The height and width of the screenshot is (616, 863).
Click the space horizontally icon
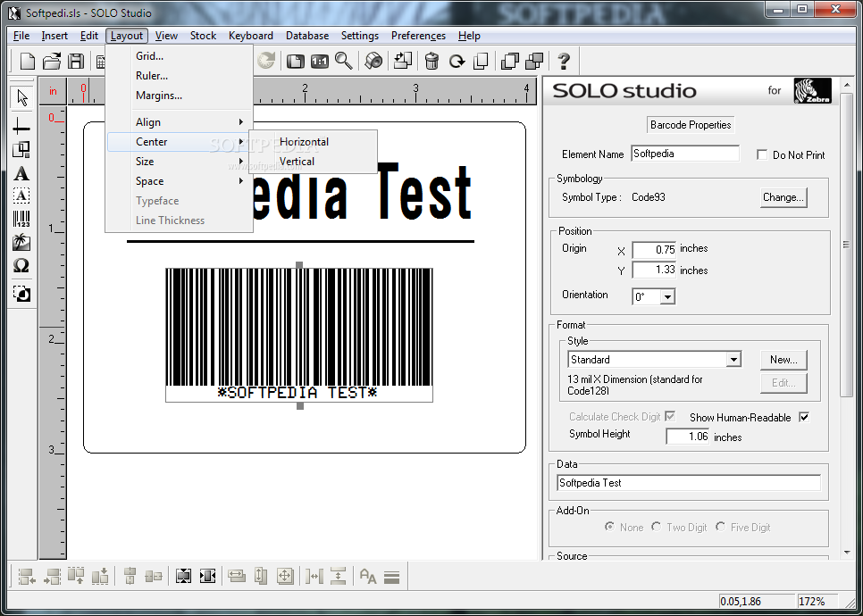[x=314, y=577]
